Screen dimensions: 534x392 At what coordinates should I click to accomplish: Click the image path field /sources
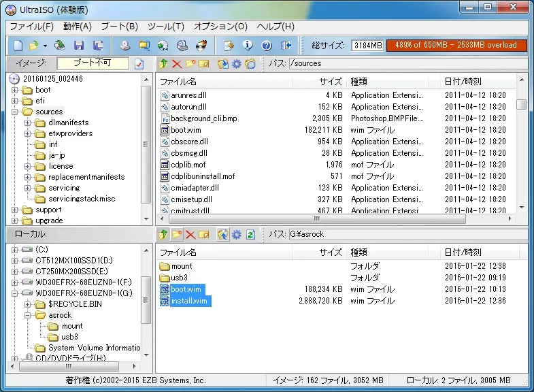pos(408,63)
